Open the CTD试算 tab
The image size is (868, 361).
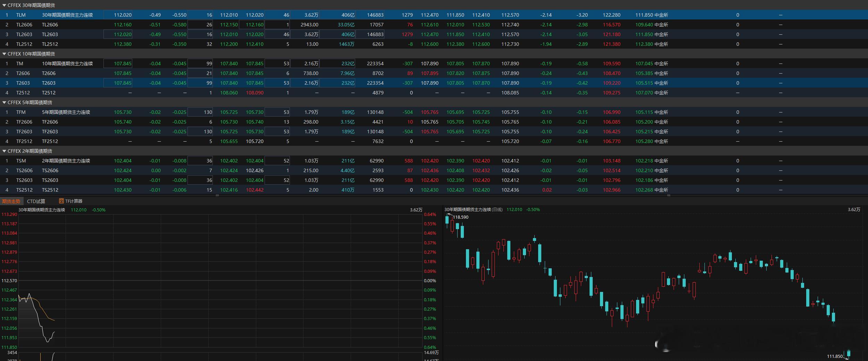coord(36,201)
